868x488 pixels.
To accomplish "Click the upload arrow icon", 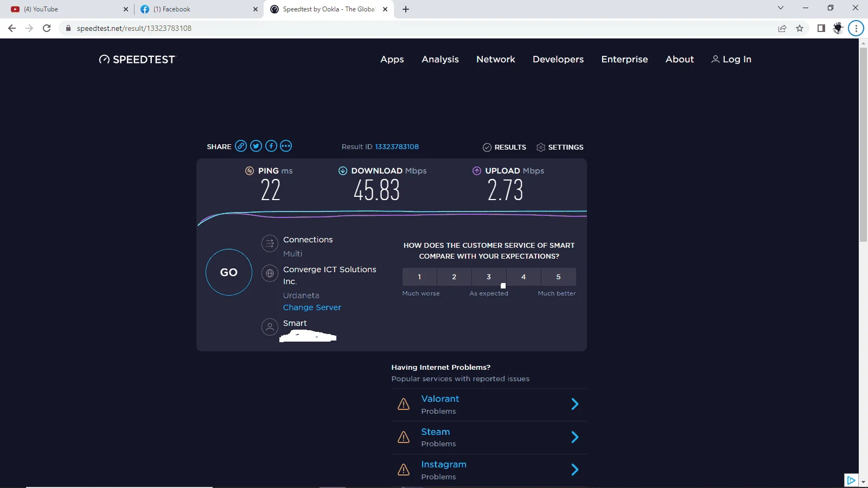I will pyautogui.click(x=477, y=171).
